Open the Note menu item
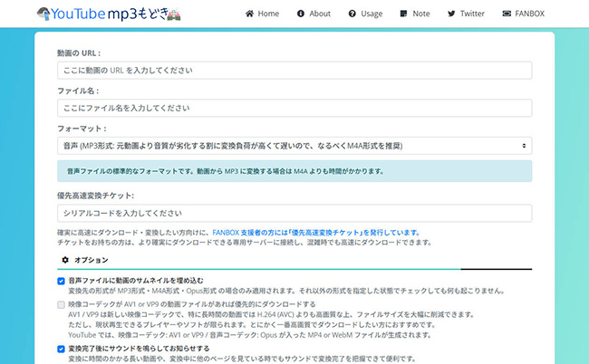The height and width of the screenshot is (364, 589). [x=415, y=14]
